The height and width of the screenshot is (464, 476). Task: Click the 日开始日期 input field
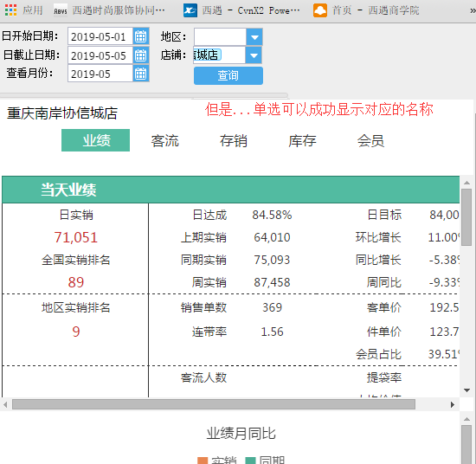pyautogui.click(x=100, y=36)
